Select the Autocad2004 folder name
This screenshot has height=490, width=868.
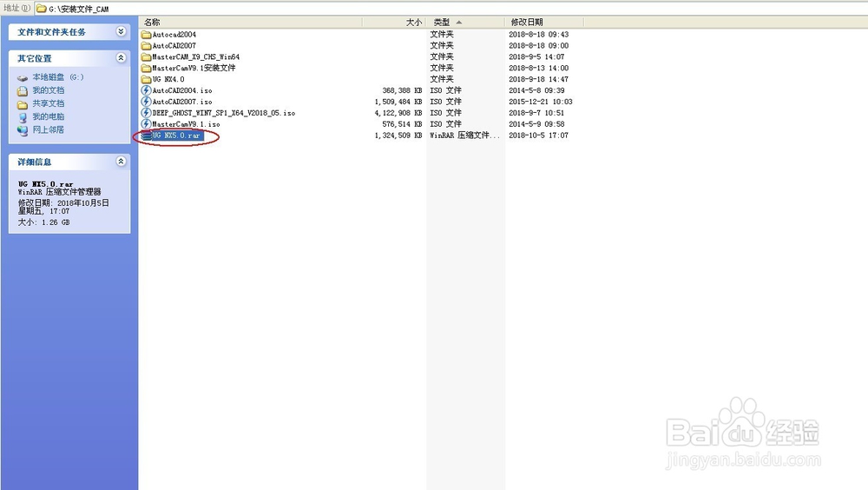point(174,35)
